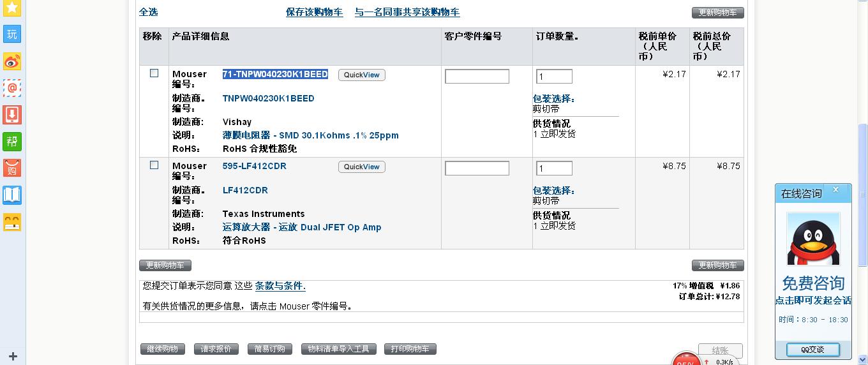Click 包装选择 for the LF412CDR row
868x365 pixels.
[554, 191]
